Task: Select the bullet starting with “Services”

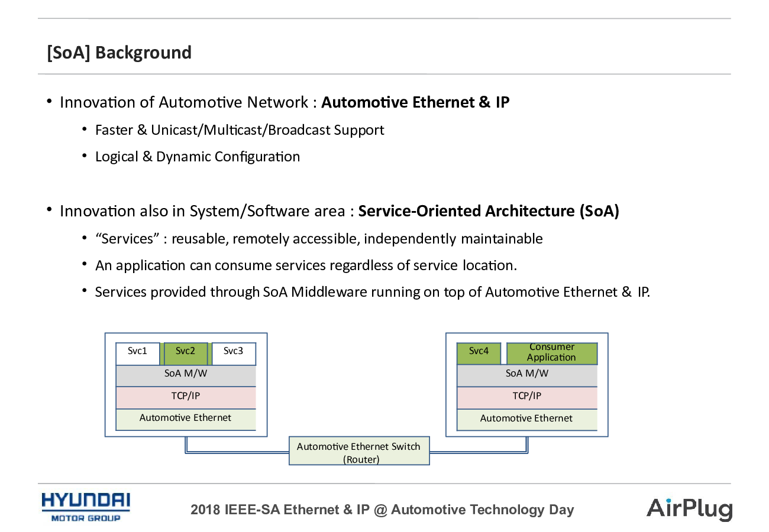Action: pyautogui.click(x=319, y=239)
